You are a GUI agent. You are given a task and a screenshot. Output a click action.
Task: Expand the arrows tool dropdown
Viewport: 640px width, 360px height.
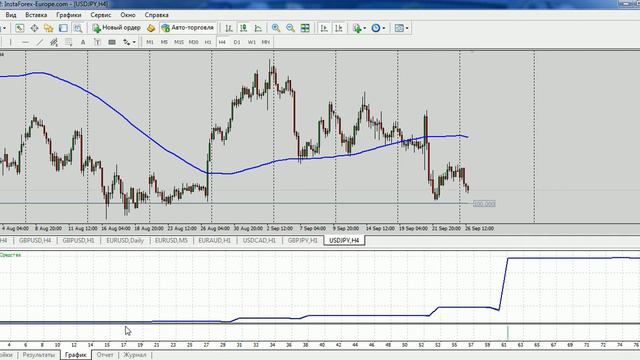tap(134, 42)
